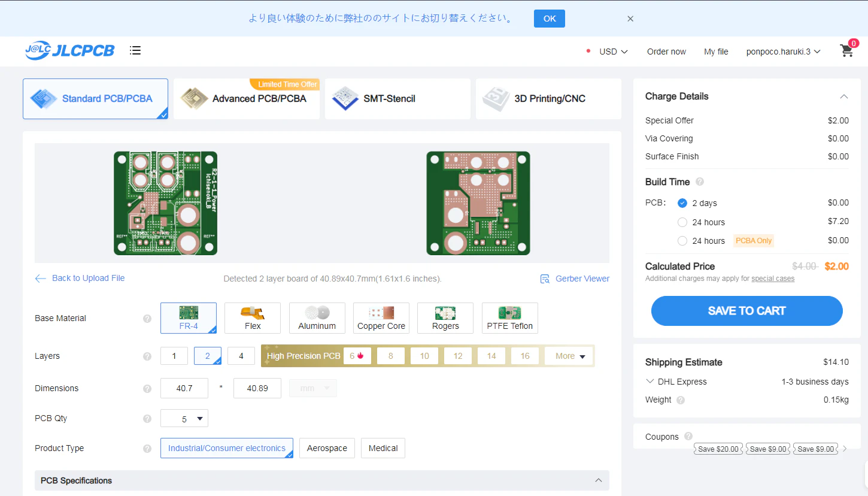868x496 pixels.
Task: Select the Standard PCB/PCBA tab
Action: click(96, 99)
